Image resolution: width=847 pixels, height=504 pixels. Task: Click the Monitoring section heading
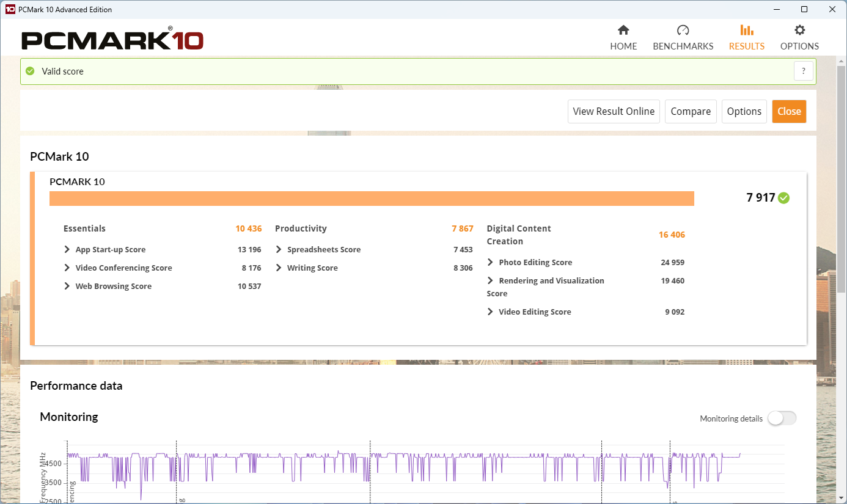pos(68,417)
